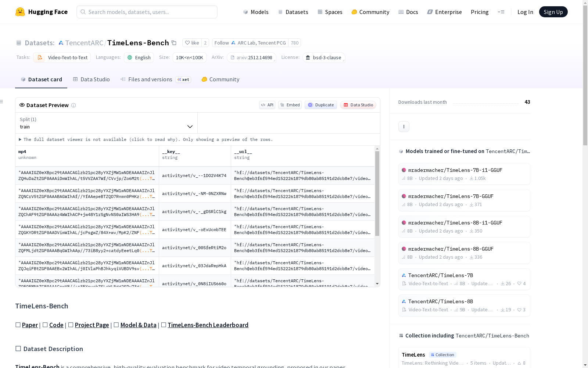Open the Split train dropdown

pyautogui.click(x=107, y=123)
